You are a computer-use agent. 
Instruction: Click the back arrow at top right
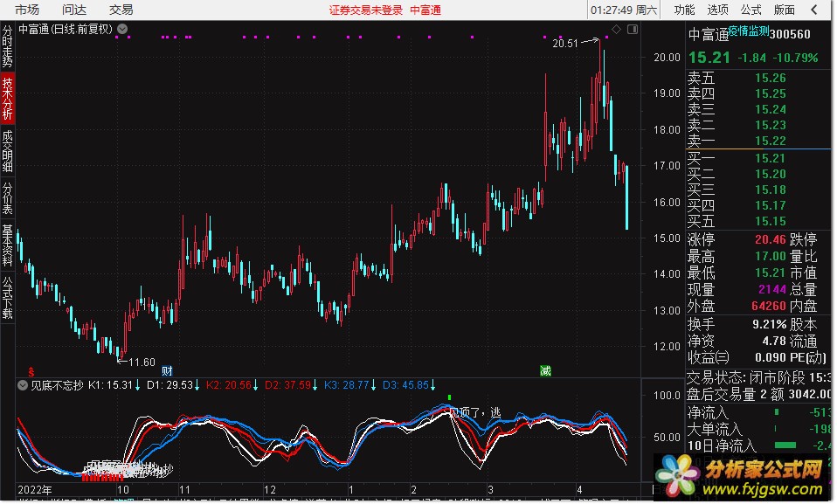814,10
